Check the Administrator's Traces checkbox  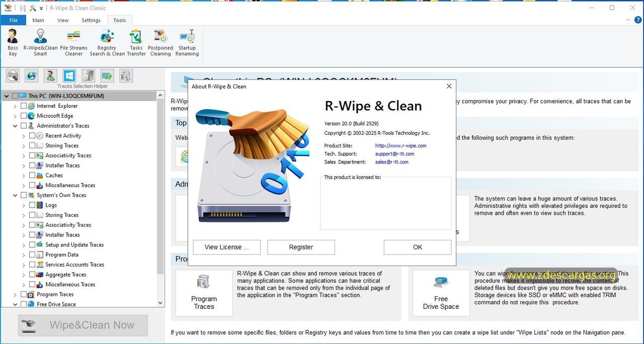pyautogui.click(x=23, y=126)
